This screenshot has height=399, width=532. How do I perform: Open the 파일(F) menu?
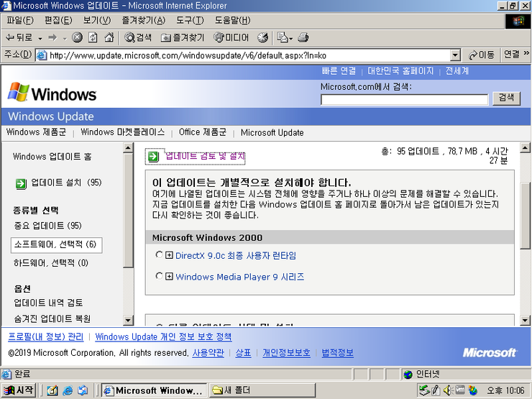20,20
